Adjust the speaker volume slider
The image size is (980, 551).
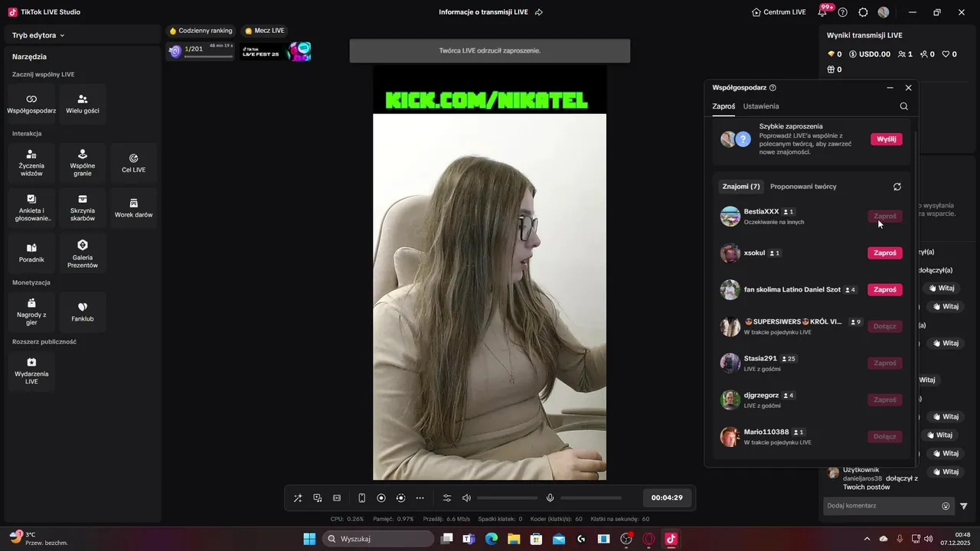pos(507,498)
